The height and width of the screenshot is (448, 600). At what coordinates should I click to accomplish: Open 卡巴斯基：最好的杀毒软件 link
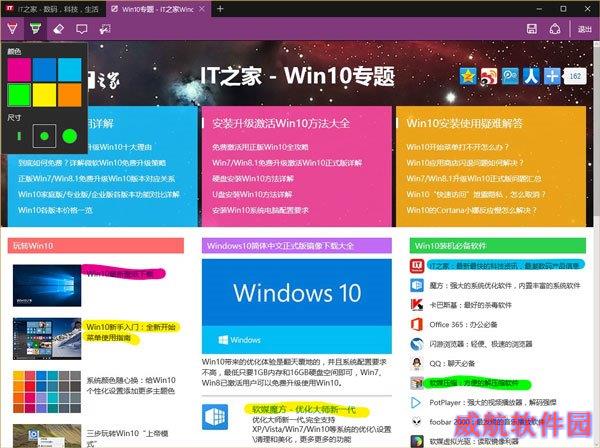click(x=470, y=305)
